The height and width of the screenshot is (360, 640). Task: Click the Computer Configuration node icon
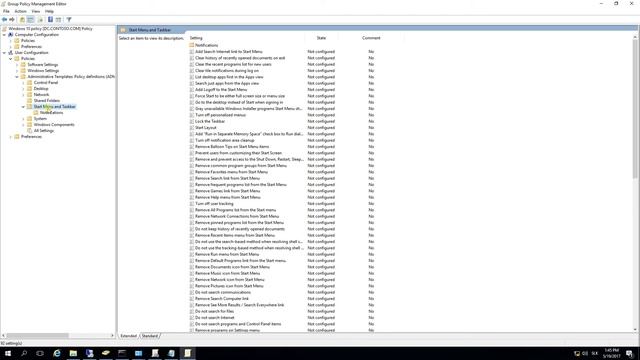tap(11, 35)
